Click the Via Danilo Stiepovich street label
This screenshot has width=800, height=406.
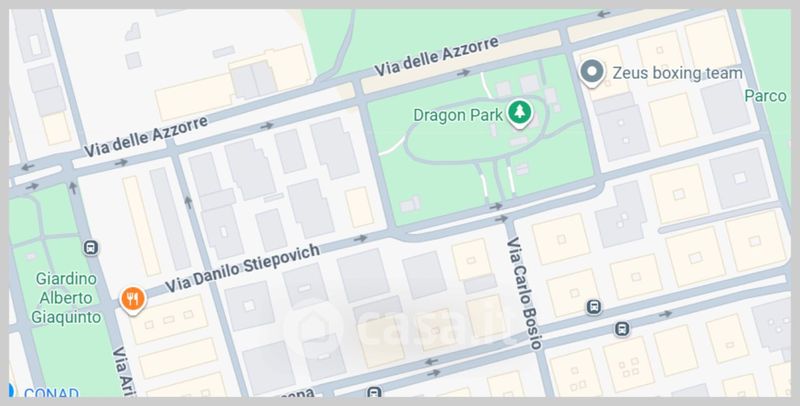[x=242, y=268]
